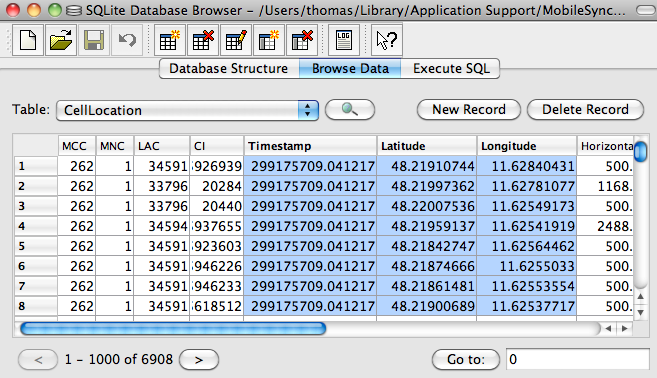Click the scroll right arrow
The width and height of the screenshot is (657, 378).
[x=625, y=329]
